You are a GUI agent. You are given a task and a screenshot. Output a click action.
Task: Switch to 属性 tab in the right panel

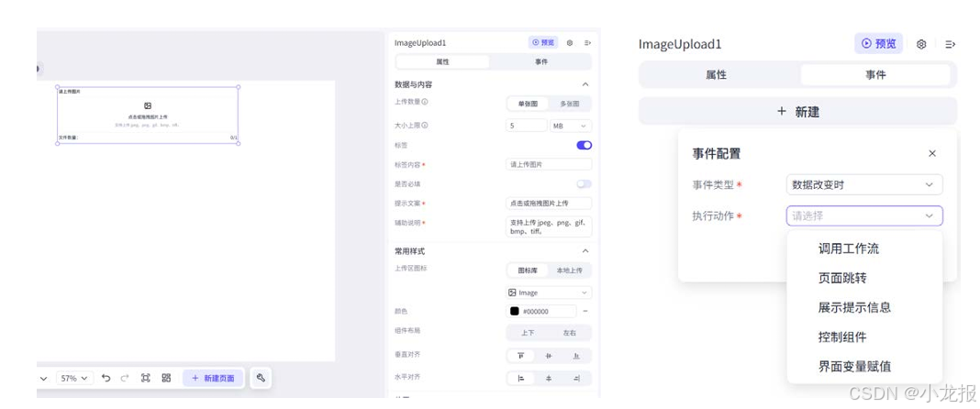[x=717, y=74]
